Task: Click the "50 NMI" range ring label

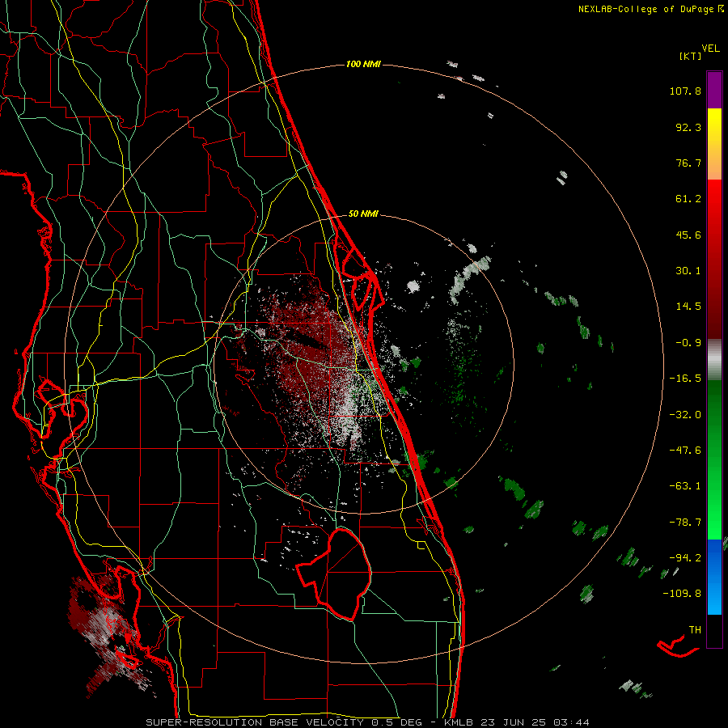Action: 363,214
